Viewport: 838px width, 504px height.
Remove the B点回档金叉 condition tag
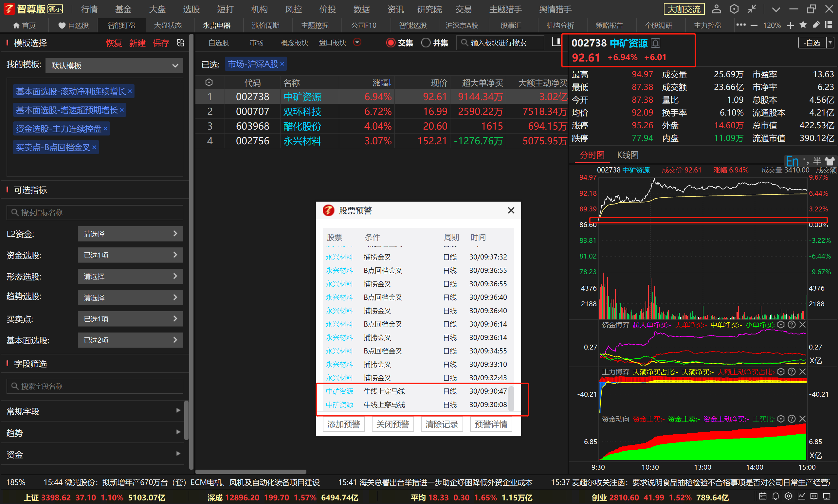(94, 147)
